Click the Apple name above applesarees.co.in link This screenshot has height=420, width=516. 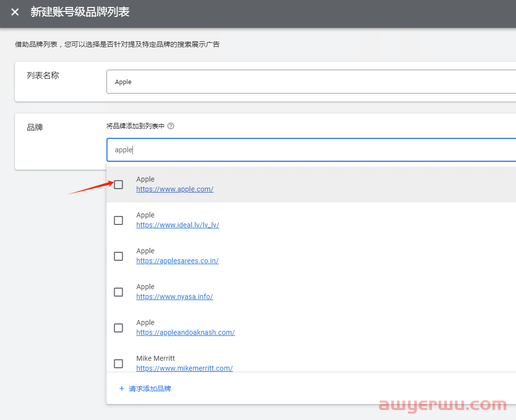[x=145, y=251]
